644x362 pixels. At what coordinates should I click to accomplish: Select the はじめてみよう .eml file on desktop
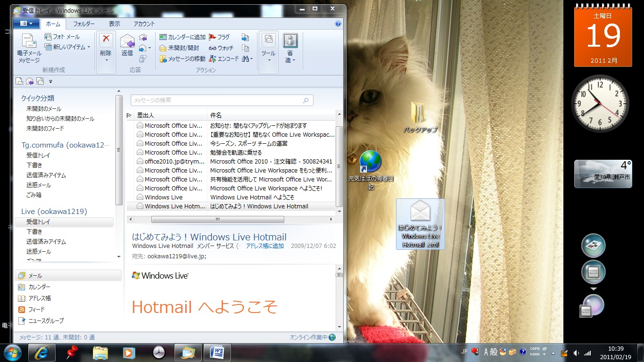pyautogui.click(x=421, y=224)
